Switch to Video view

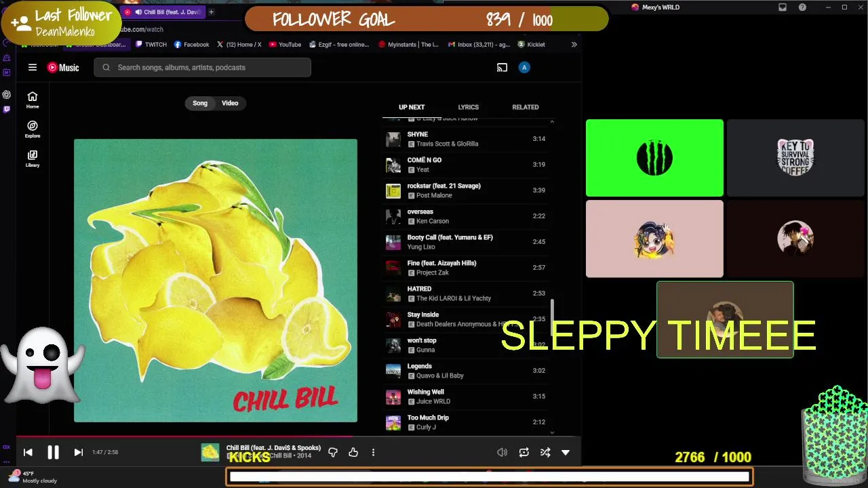coord(230,103)
